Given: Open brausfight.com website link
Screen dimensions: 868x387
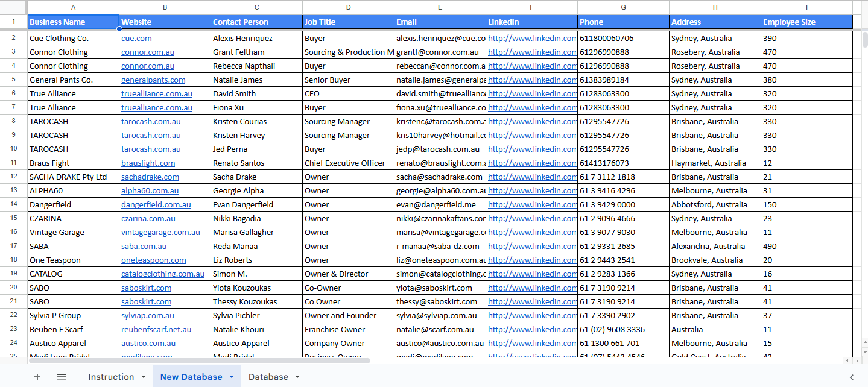Looking at the screenshot, I should point(148,163).
